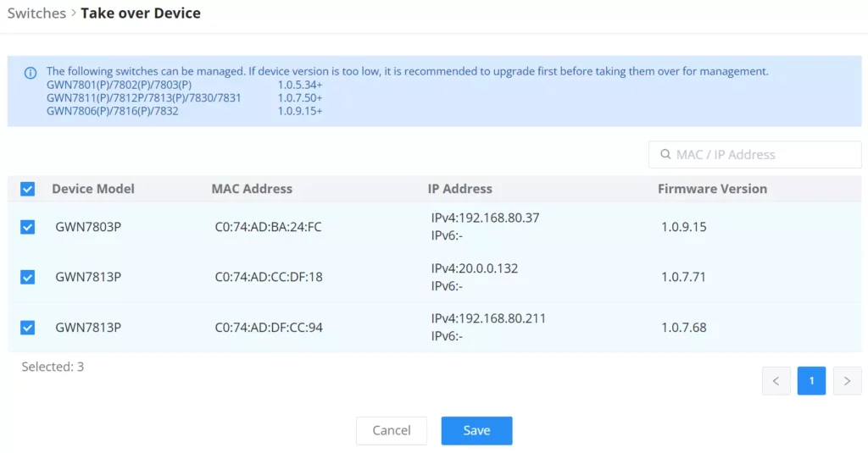This screenshot has width=868, height=453.
Task: Click MAC address C0:74:AD:DF:CC:94
Action: (x=269, y=328)
